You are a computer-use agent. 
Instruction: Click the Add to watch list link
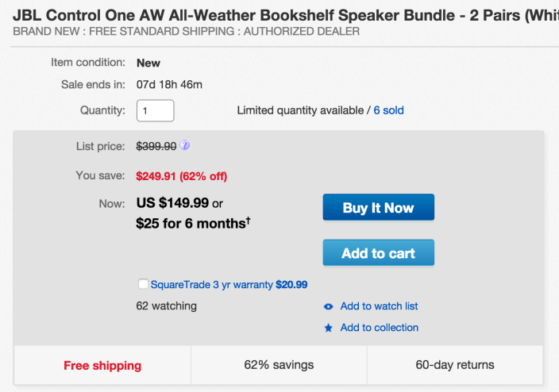click(379, 306)
